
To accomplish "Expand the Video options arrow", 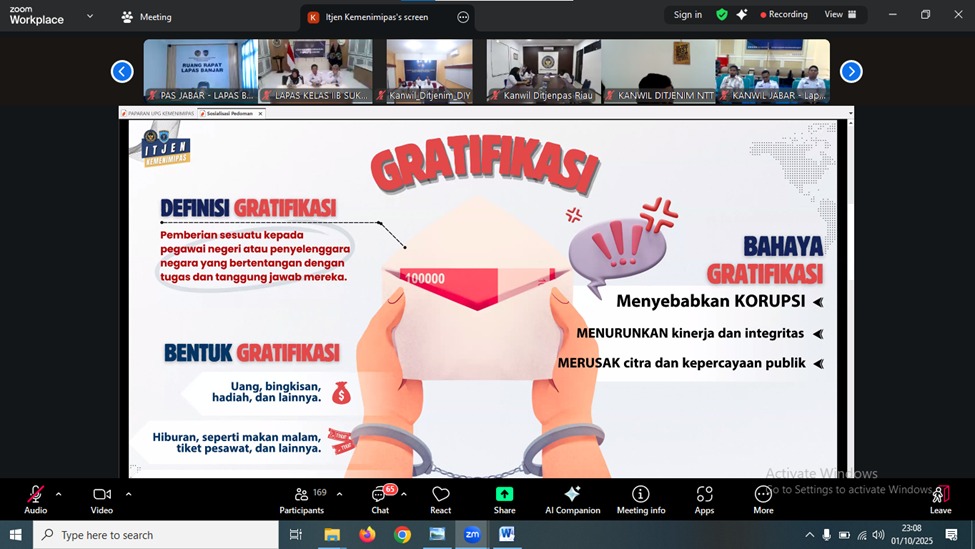I will tap(128, 494).
